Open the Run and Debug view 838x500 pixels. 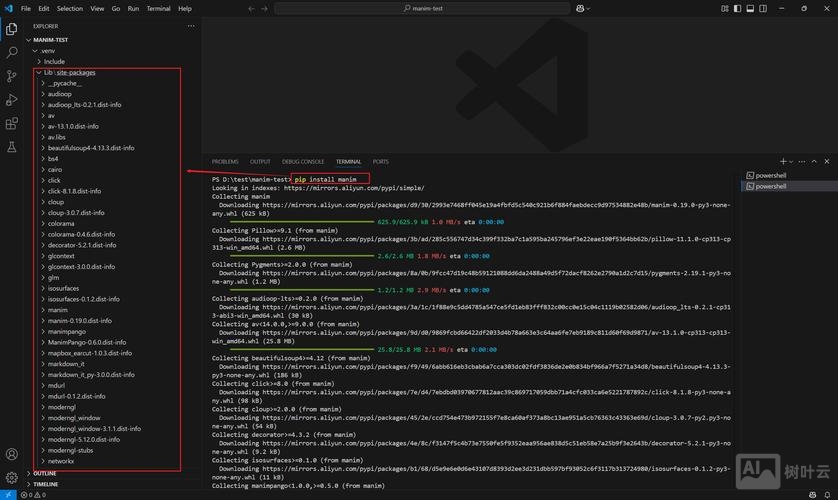point(12,100)
